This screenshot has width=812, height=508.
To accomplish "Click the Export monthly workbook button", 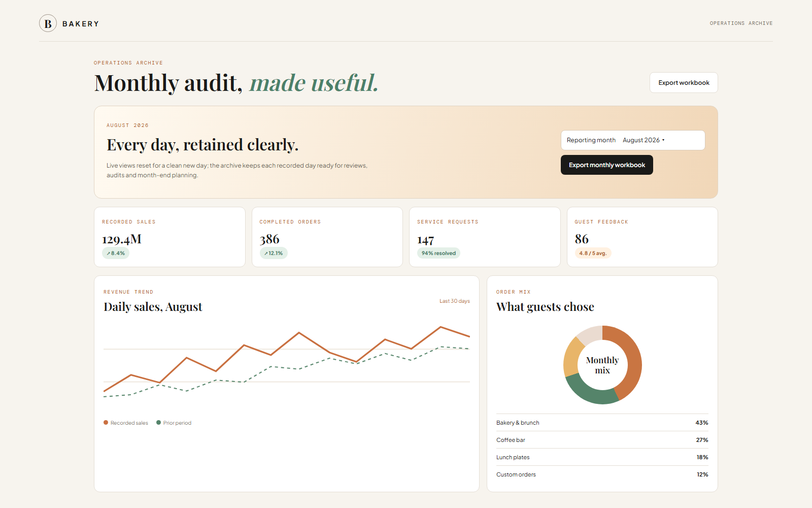I will pos(606,165).
